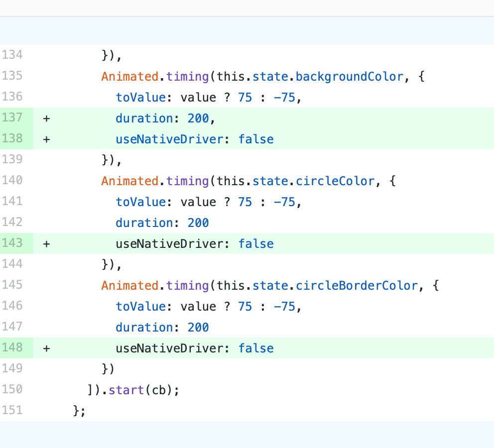
Task: Click 'useNativeDriver: false' on line 138
Action: (195, 139)
